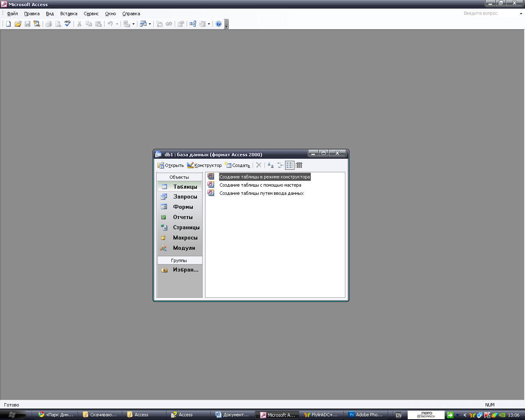Switch to FlylinkDC++ taskbar window
The width and height of the screenshot is (525, 420).
(x=321, y=415)
